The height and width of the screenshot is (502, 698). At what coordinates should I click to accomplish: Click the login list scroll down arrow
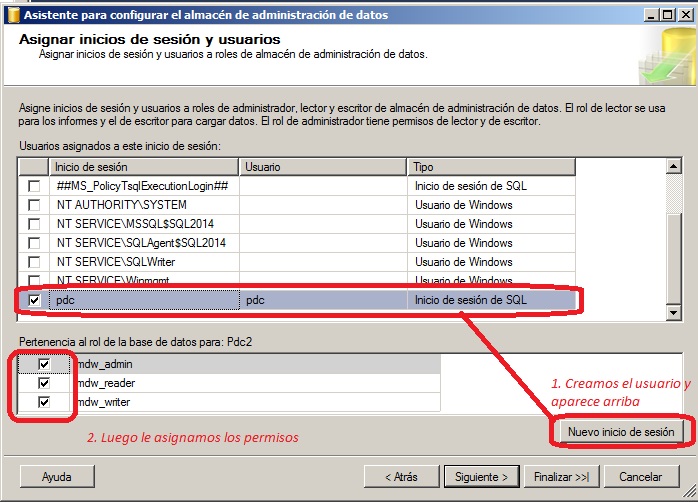(x=674, y=313)
